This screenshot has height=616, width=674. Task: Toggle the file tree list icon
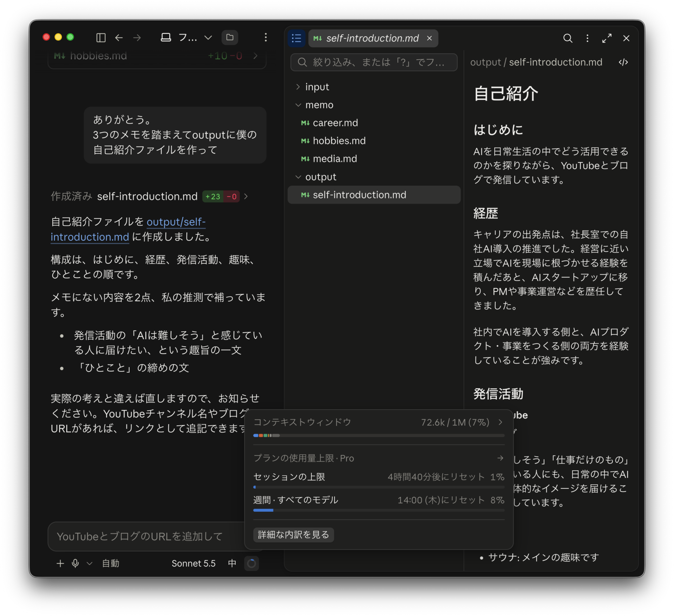click(297, 38)
